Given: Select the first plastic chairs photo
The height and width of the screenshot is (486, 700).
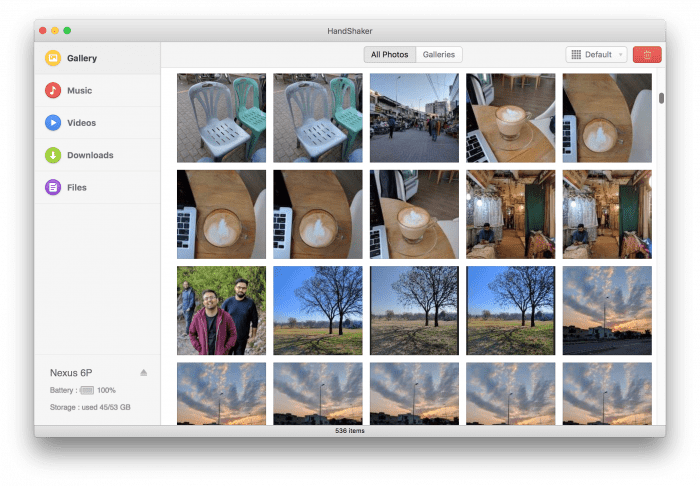Looking at the screenshot, I should (221, 118).
